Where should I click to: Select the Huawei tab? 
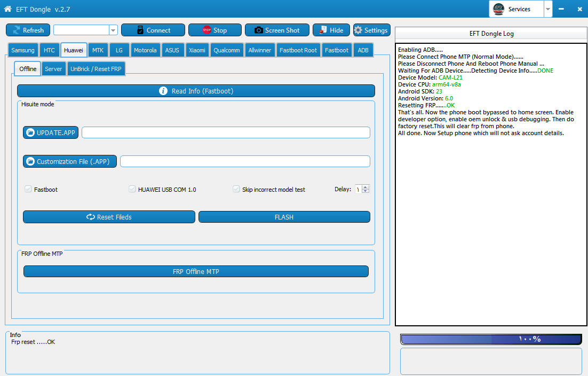click(x=74, y=50)
